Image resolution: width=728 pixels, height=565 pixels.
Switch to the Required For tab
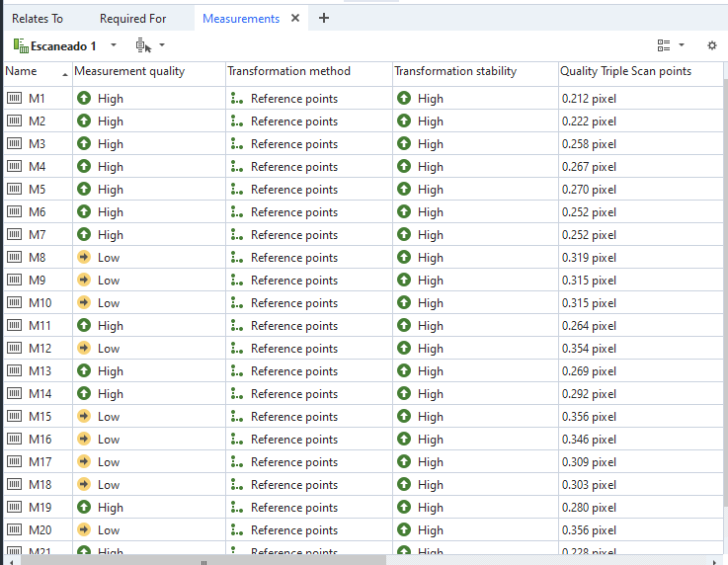click(x=132, y=19)
